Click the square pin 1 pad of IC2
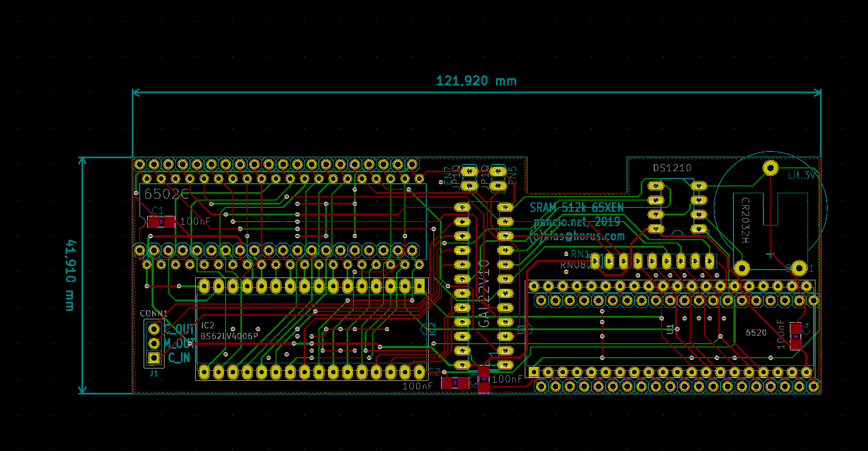The image size is (868, 451). pyautogui.click(x=419, y=286)
